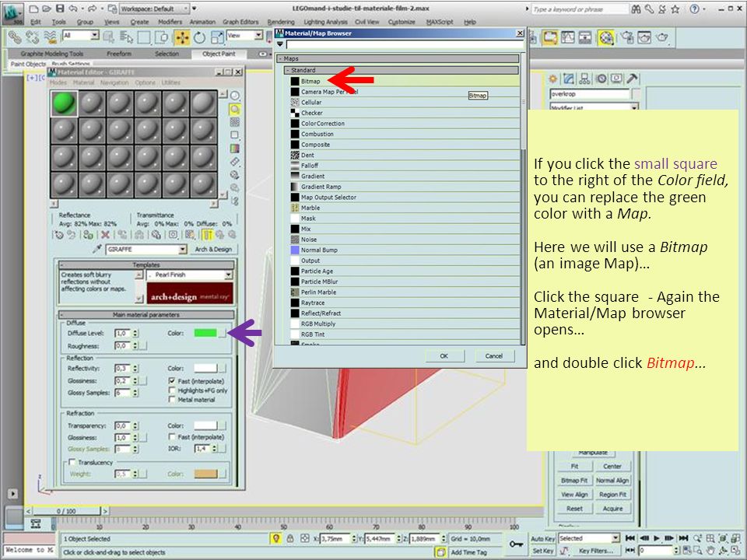Open the Create tab in command panel
The height and width of the screenshot is (560, 747).
tap(553, 79)
